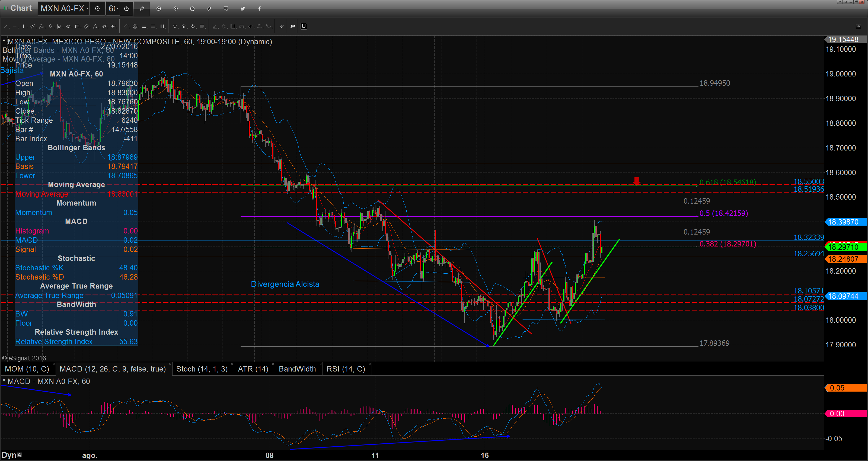Click the '0.618 (18.54618)' Fibonacci label

click(x=727, y=182)
